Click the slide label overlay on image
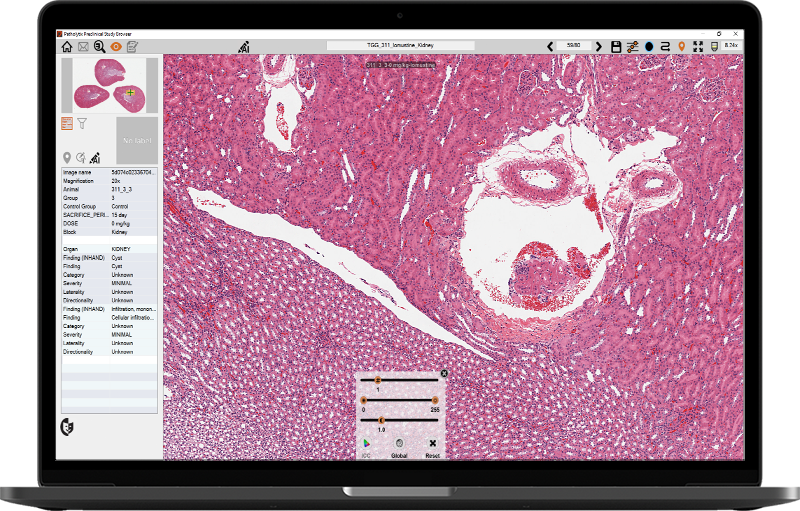Viewport: 800px width, 511px height. tap(401, 65)
